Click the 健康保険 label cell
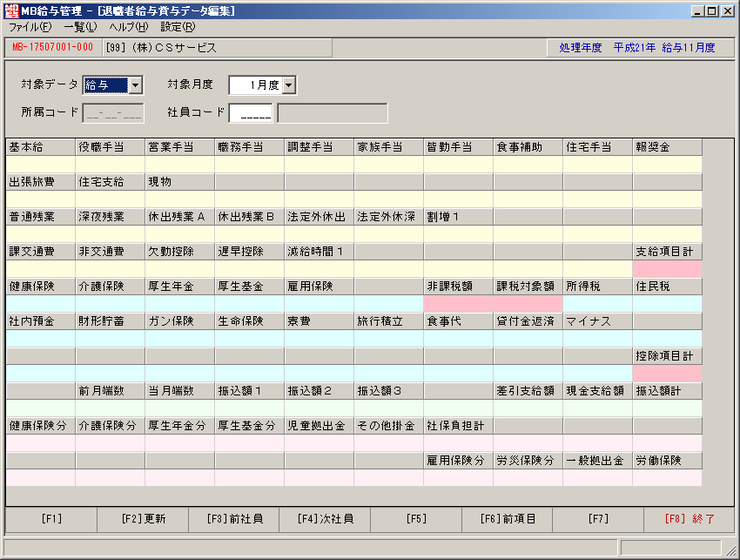 (41, 287)
